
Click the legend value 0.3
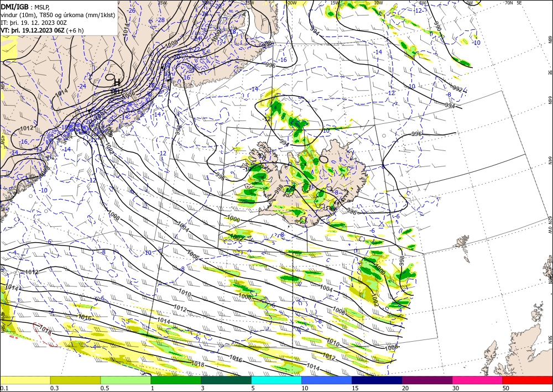click(54, 388)
